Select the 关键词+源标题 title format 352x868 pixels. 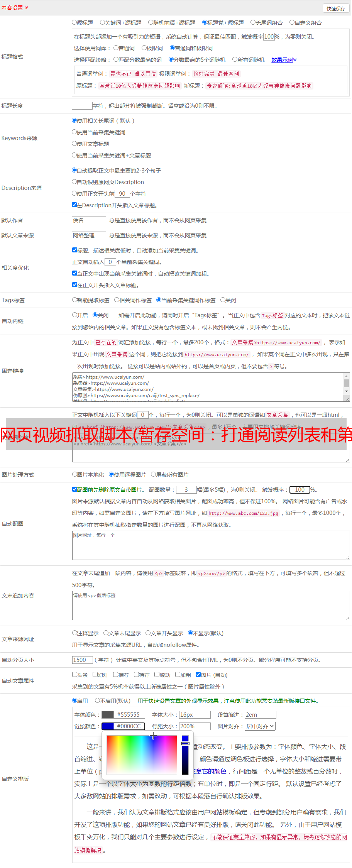click(x=102, y=23)
